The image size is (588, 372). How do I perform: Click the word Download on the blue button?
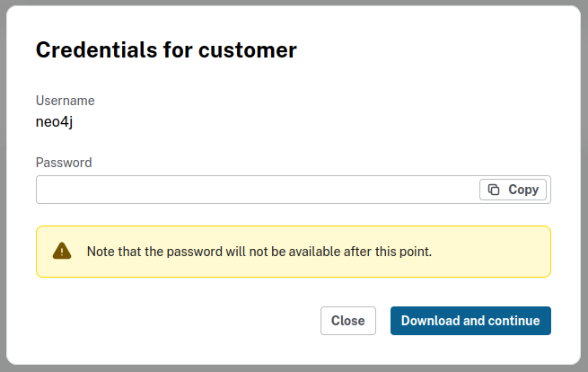[431, 321]
